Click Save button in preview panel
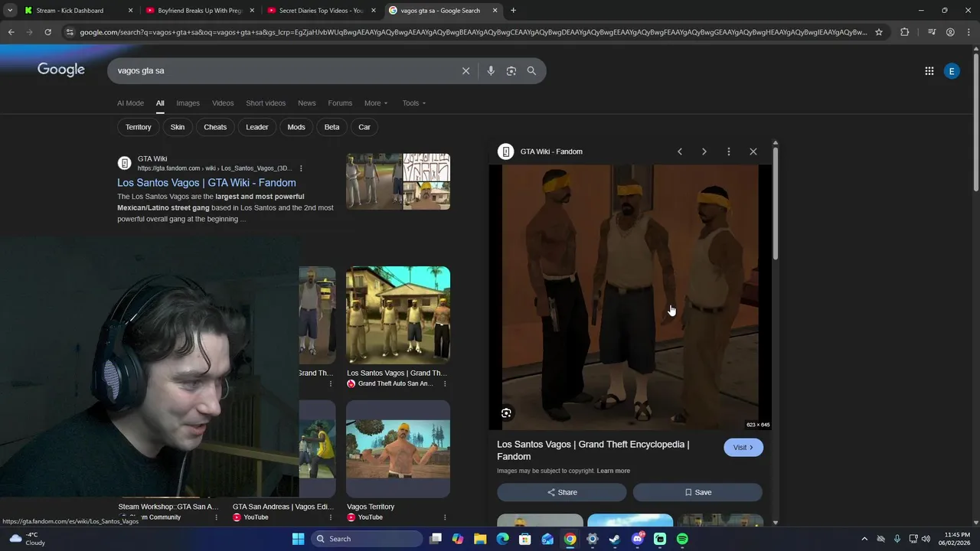The height and width of the screenshot is (551, 980). (697, 492)
